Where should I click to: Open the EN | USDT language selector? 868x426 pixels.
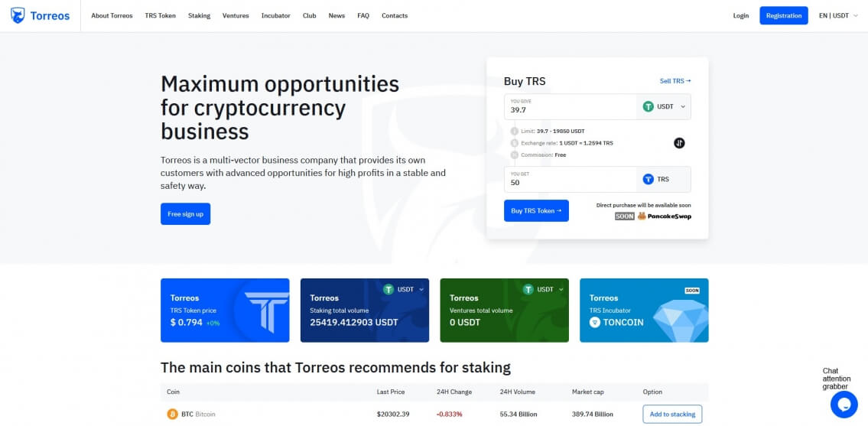pos(834,15)
